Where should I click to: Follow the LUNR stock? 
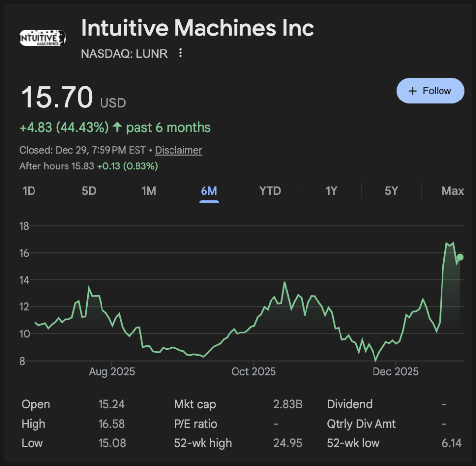click(x=430, y=91)
